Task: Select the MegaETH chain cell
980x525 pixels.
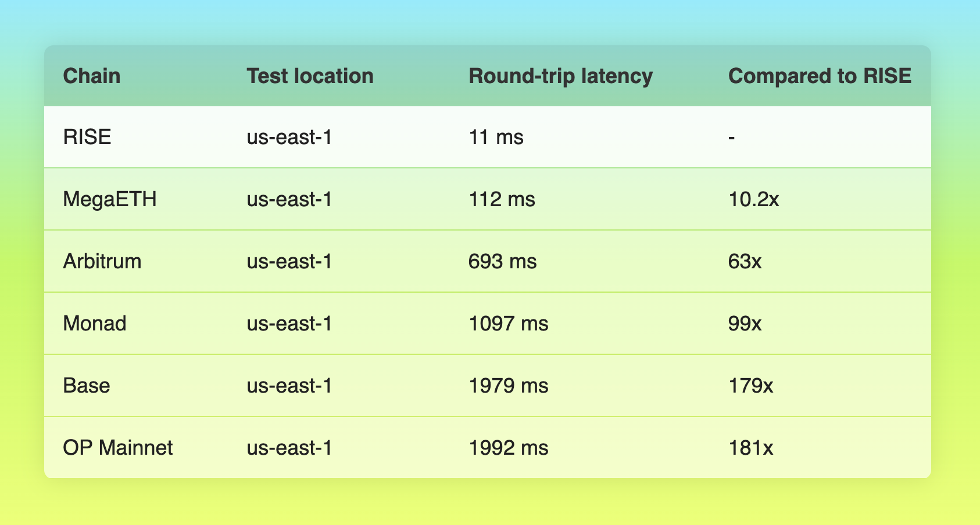Action: pos(110,200)
